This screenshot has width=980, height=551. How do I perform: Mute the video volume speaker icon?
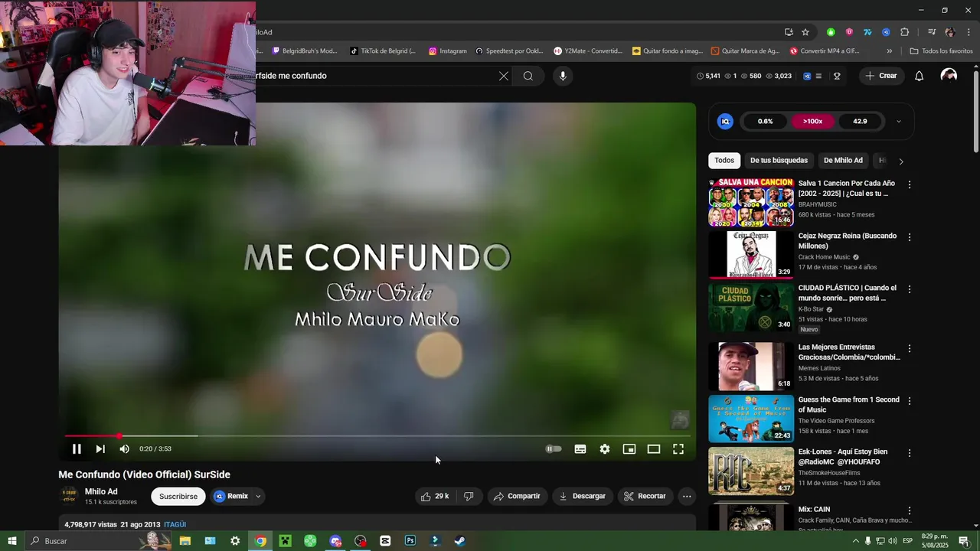click(124, 449)
